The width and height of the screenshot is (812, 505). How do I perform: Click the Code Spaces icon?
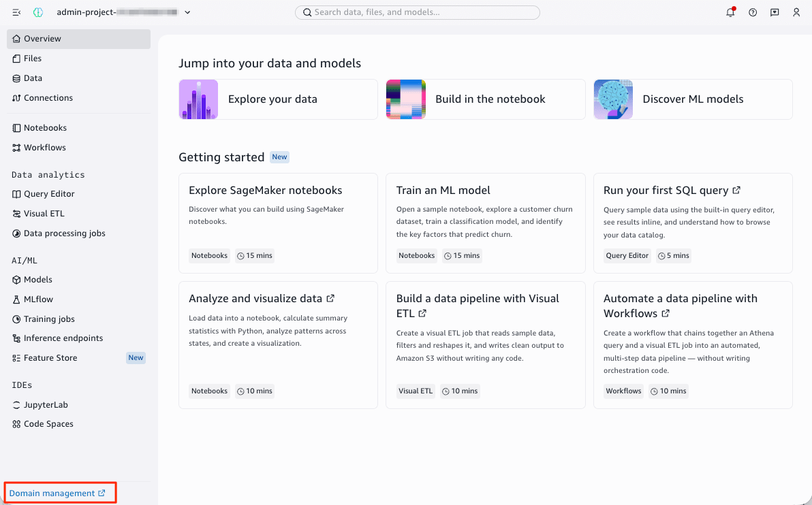pos(16,424)
